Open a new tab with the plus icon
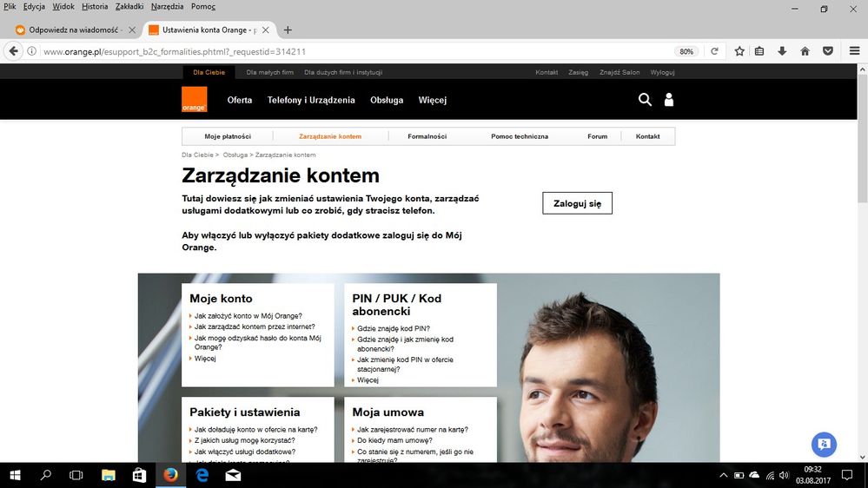Screen dimensions: 868x488 point(288,30)
